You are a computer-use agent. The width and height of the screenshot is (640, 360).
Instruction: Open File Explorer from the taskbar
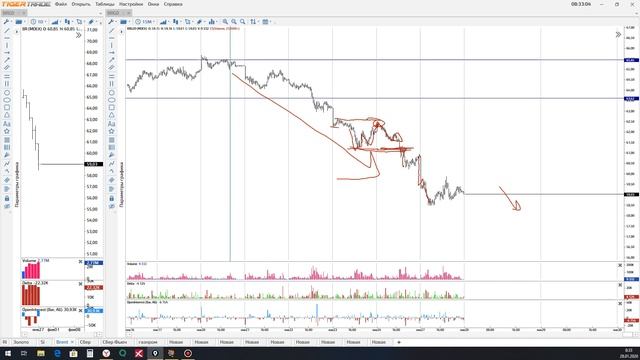click(x=41, y=353)
